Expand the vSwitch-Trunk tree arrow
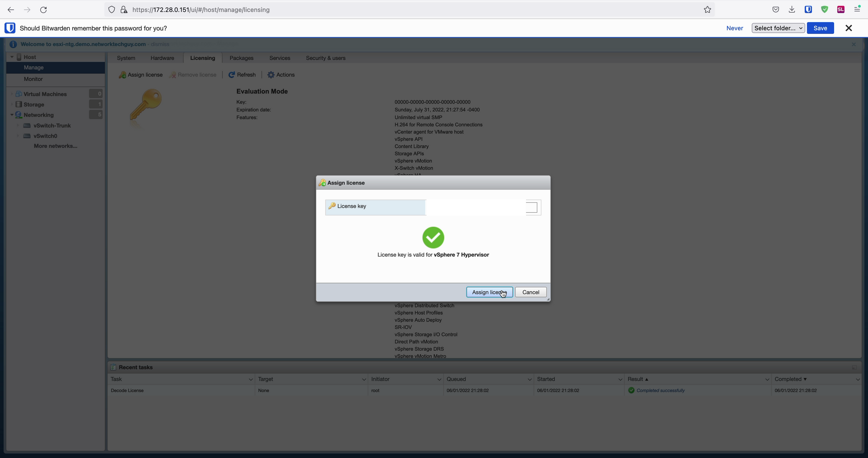The height and width of the screenshot is (458, 868). click(x=18, y=125)
